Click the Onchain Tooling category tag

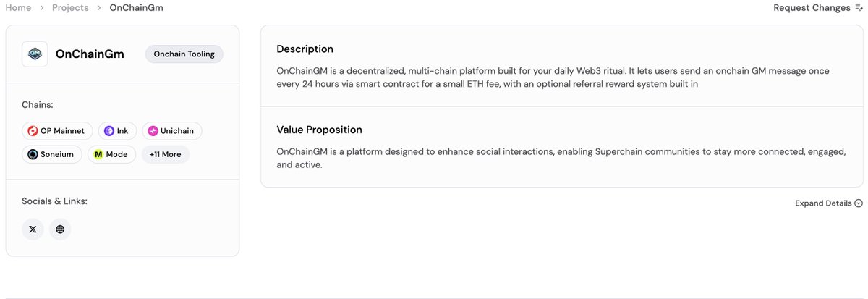tap(184, 54)
